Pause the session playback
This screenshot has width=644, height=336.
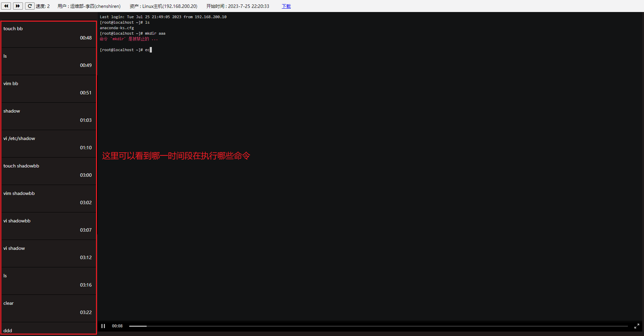click(103, 326)
